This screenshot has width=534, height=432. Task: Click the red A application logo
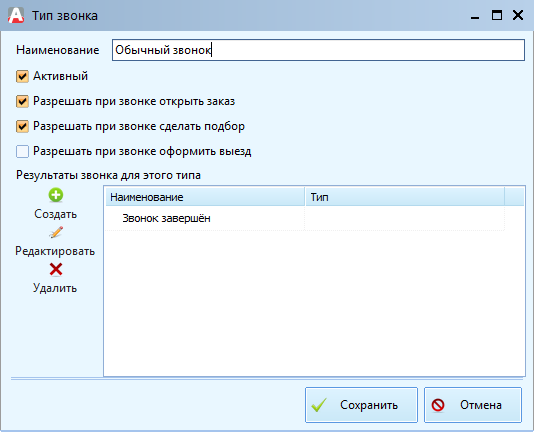[x=16, y=15]
